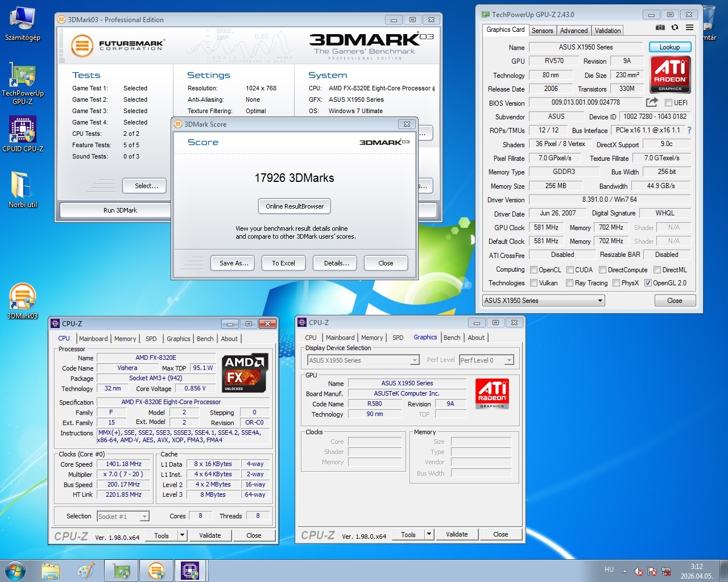The width and height of the screenshot is (728, 582).
Task: Switch to Advanced tab in GPU-Z
Action: 574,31
